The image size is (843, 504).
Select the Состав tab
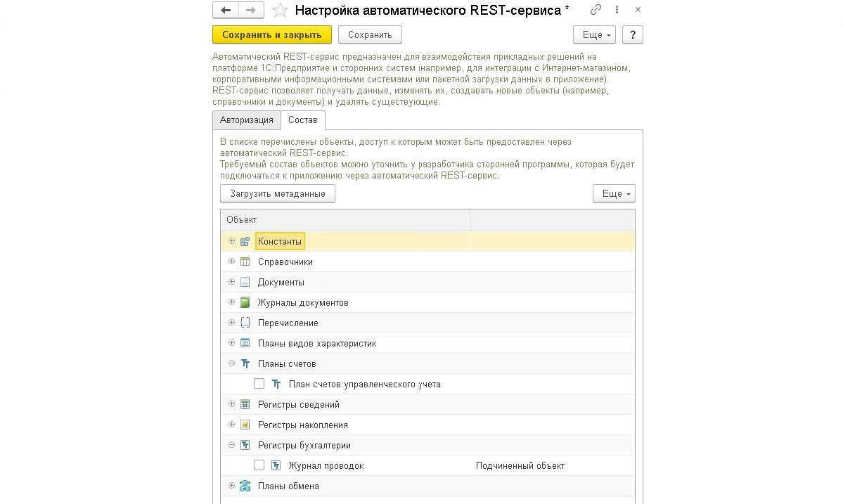(x=303, y=119)
